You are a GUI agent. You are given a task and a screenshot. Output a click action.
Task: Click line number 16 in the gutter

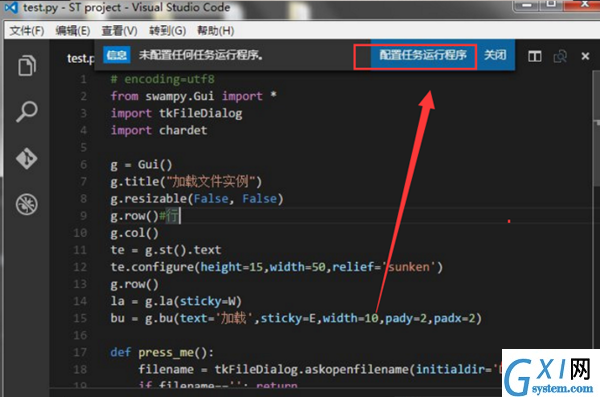[80, 335]
